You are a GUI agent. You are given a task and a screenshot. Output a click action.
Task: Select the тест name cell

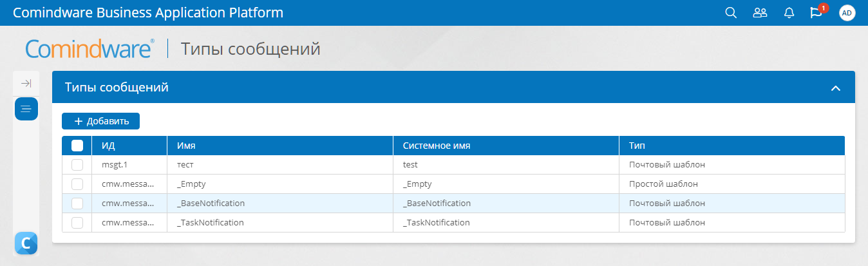[x=280, y=165]
